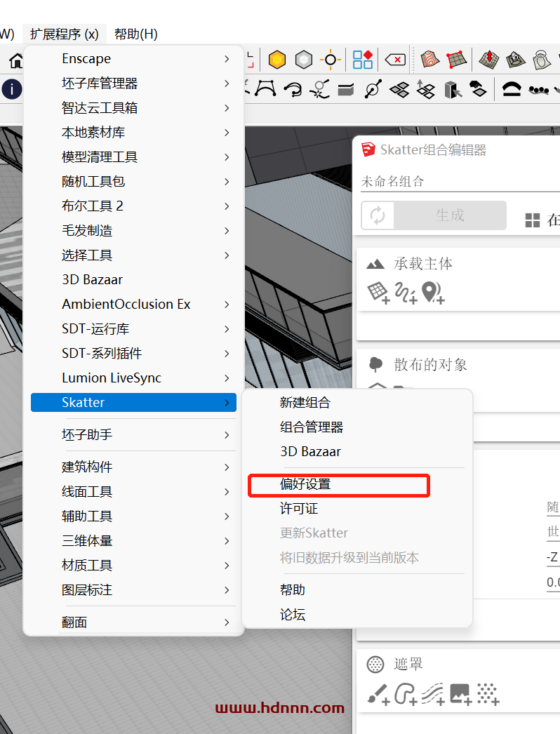Choose 组合管理器 in the Skatter submenu
Screen dimensions: 560x734
coord(357,427)
